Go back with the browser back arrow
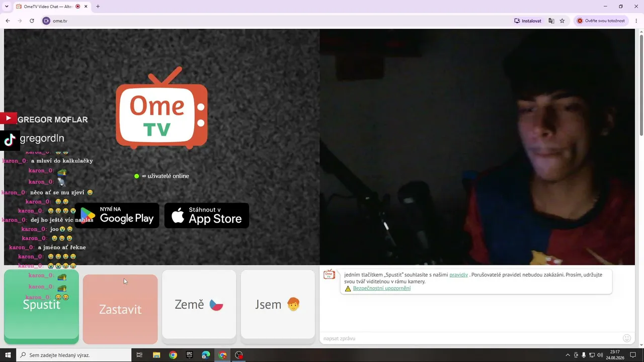Image resolution: width=644 pixels, height=362 pixels. point(8,21)
